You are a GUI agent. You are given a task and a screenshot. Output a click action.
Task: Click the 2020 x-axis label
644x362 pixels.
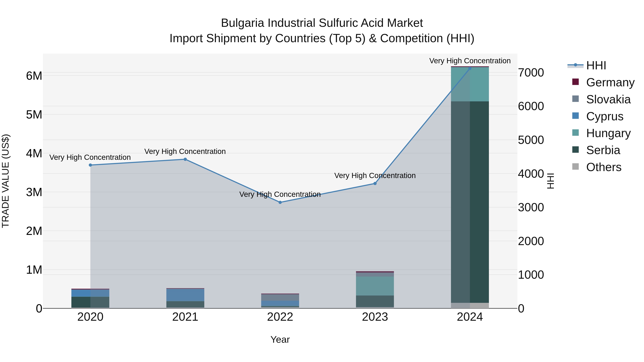(x=90, y=317)
